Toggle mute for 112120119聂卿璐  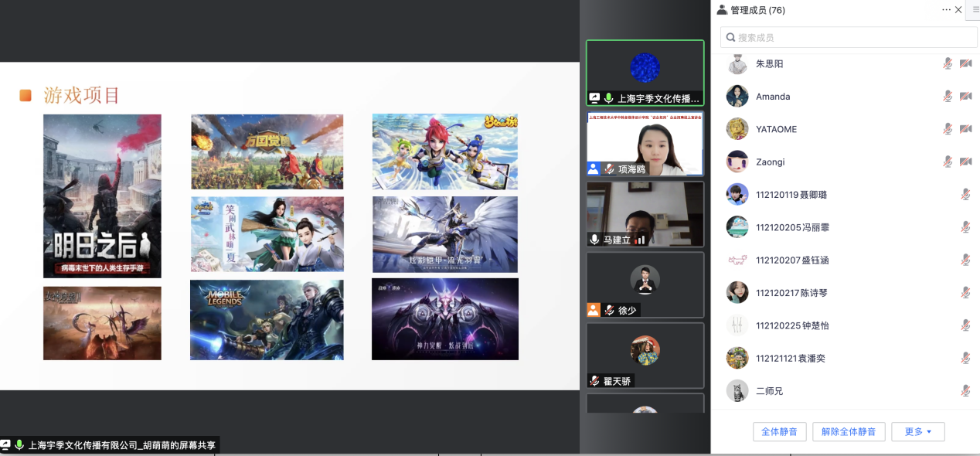coord(965,195)
